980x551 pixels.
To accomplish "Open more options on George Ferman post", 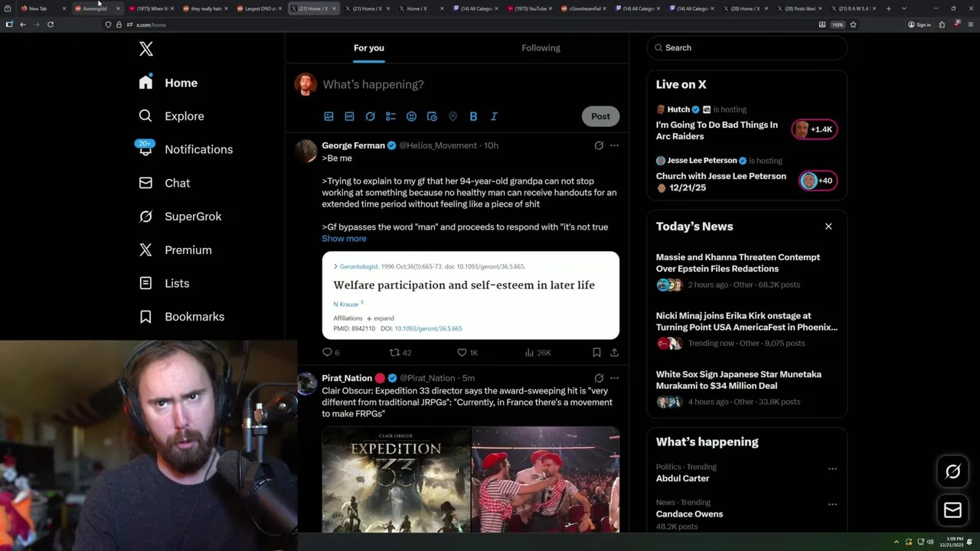I will (x=614, y=145).
